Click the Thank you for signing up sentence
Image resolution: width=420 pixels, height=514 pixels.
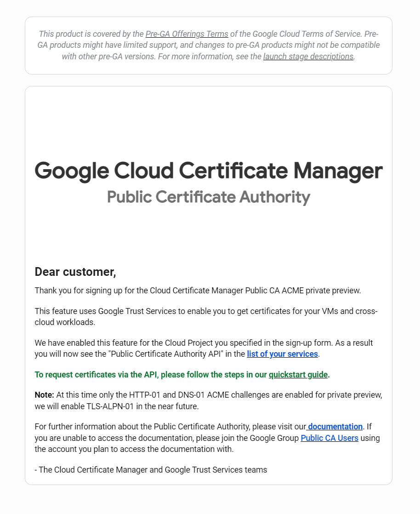198,291
